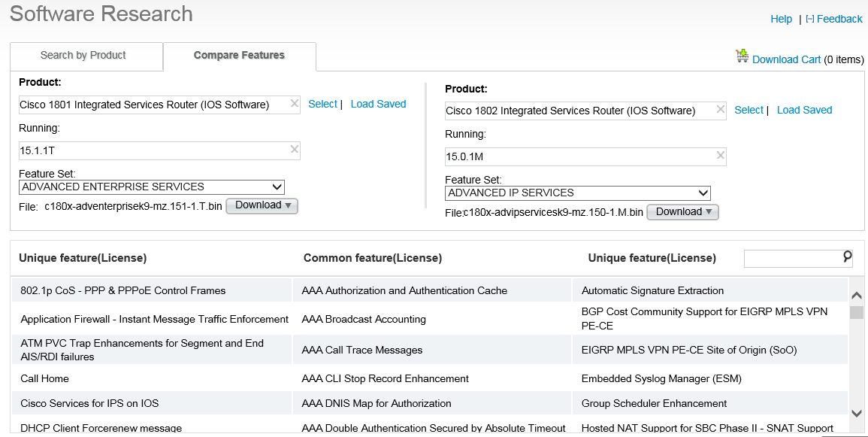Click the feature search magnifier icon

pyautogui.click(x=847, y=256)
